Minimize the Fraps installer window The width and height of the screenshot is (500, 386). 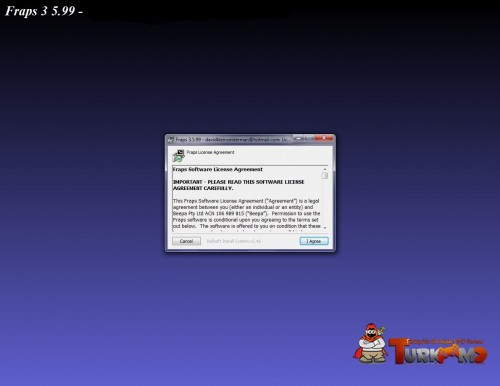(x=299, y=138)
